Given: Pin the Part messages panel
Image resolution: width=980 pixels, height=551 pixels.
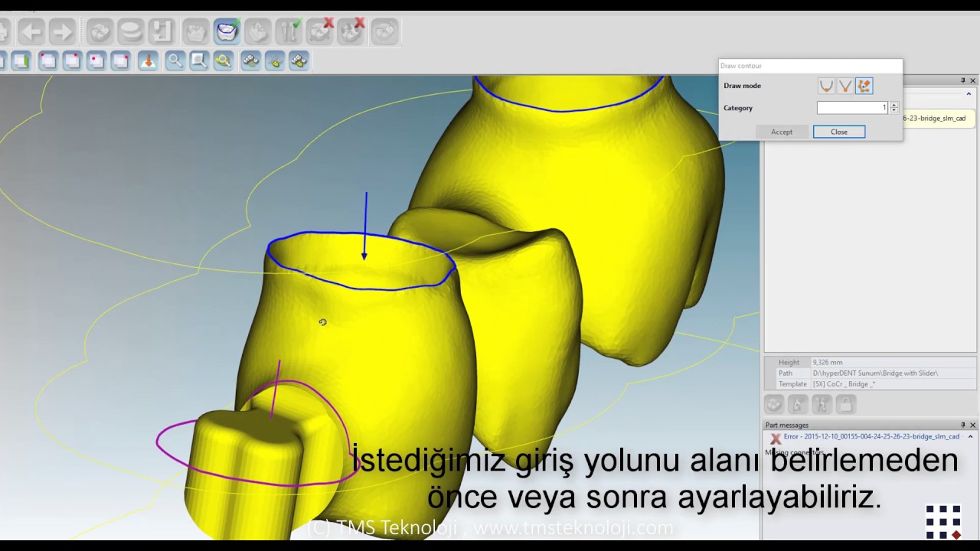Looking at the screenshot, I should point(963,425).
